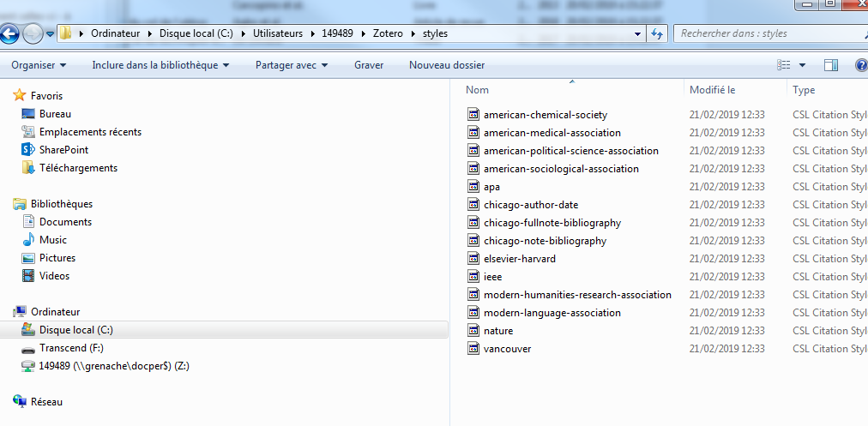
Task: Click modern-humanities-research-association file icon
Action: pos(473,294)
